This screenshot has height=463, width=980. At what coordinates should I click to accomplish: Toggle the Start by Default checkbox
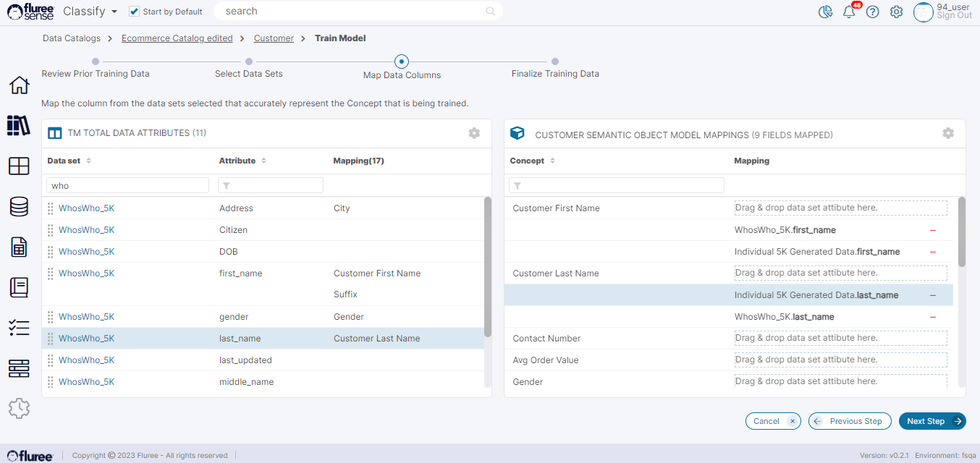click(x=134, y=12)
